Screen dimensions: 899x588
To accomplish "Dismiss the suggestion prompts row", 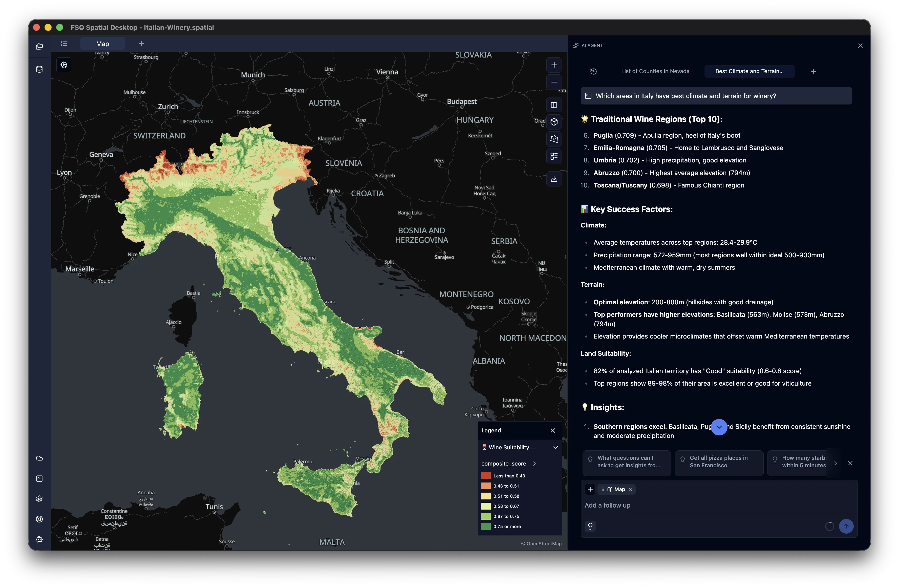I will pos(850,463).
